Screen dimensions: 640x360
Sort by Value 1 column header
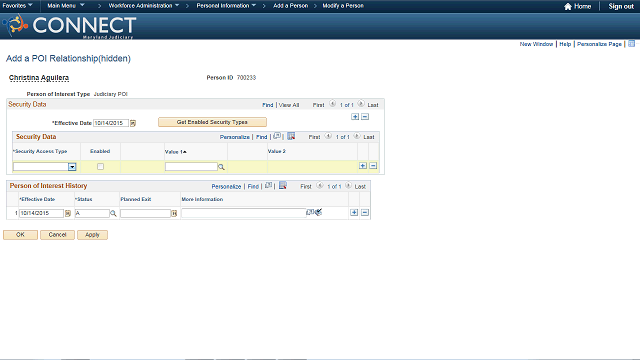pyautogui.click(x=176, y=152)
